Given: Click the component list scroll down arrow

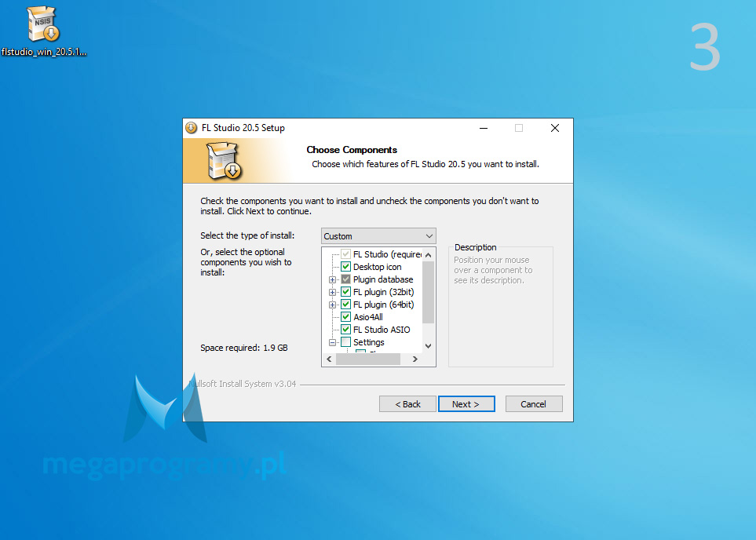Looking at the screenshot, I should pos(428,346).
